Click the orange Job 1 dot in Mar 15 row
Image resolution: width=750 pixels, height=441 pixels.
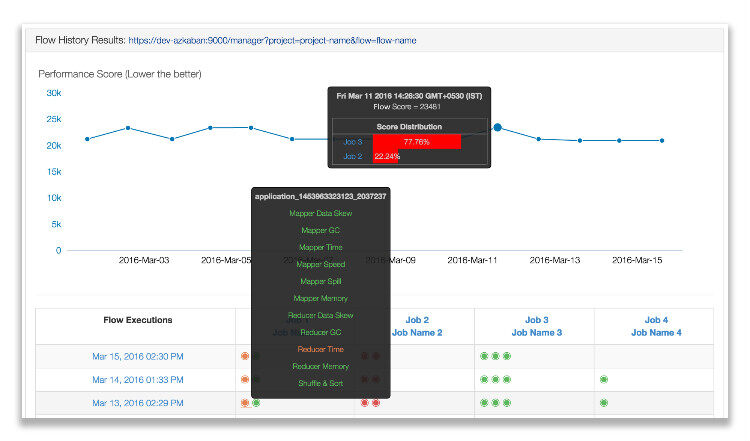(x=245, y=356)
